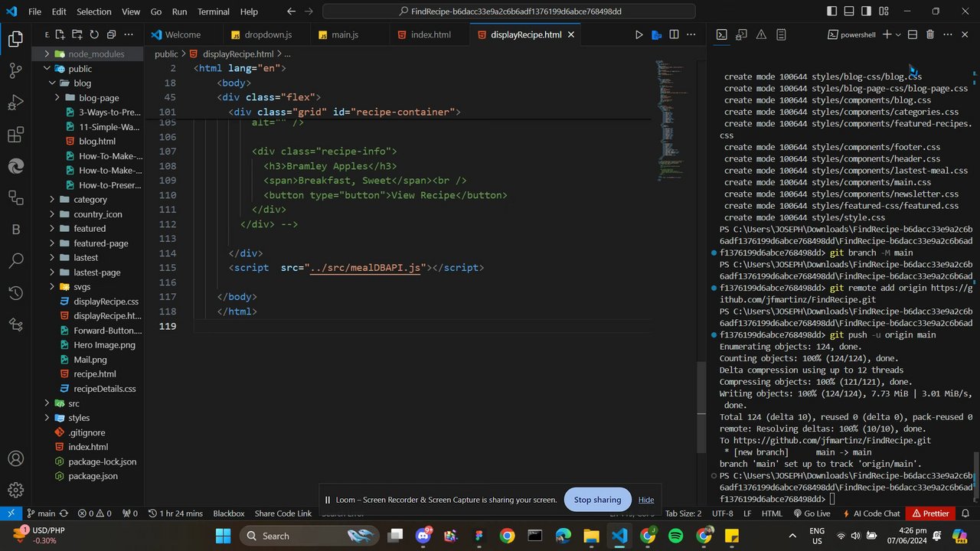
Task: Click the New Folder icon in Explorer
Action: (77, 34)
